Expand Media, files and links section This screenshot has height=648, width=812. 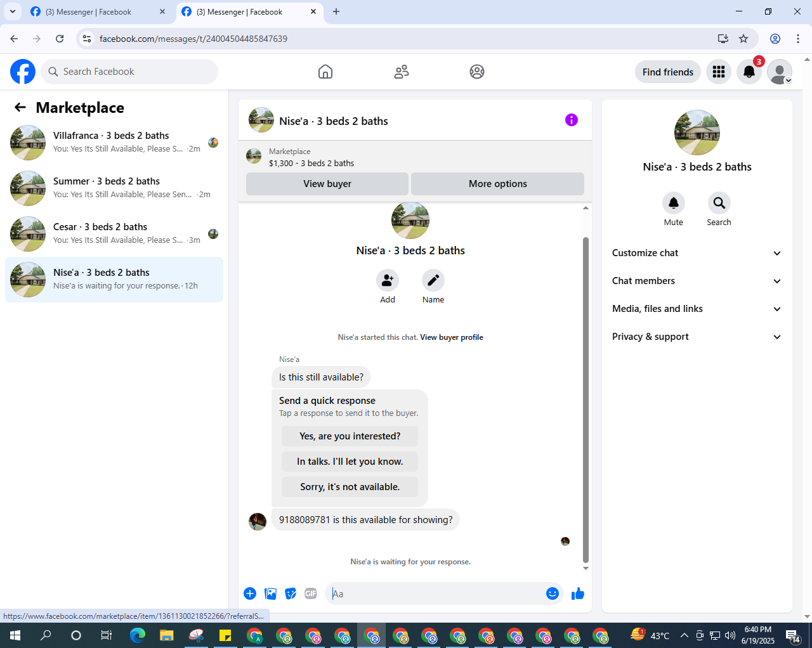point(697,309)
